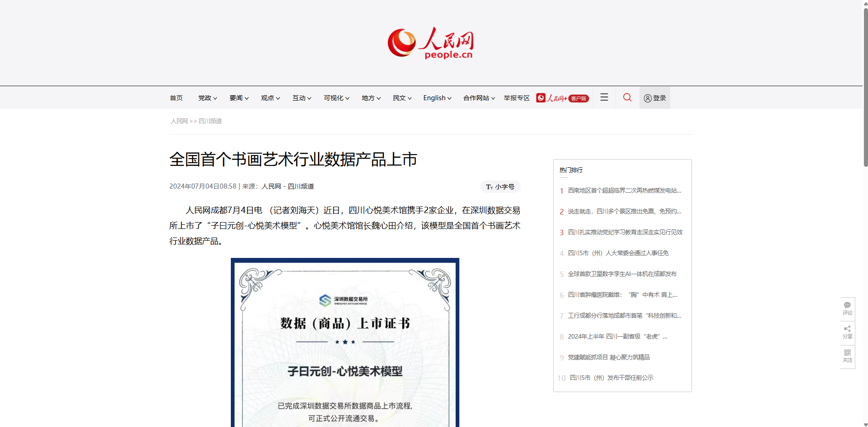Click the 分享 share icon
Screen dimensions: 868x427
click(x=847, y=332)
